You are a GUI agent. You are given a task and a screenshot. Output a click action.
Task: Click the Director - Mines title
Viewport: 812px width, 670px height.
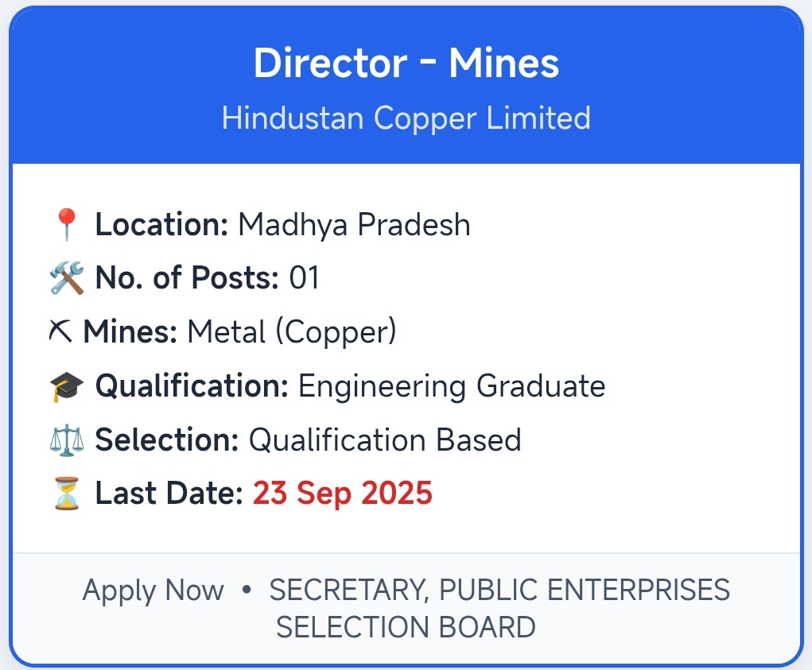pyautogui.click(x=406, y=64)
